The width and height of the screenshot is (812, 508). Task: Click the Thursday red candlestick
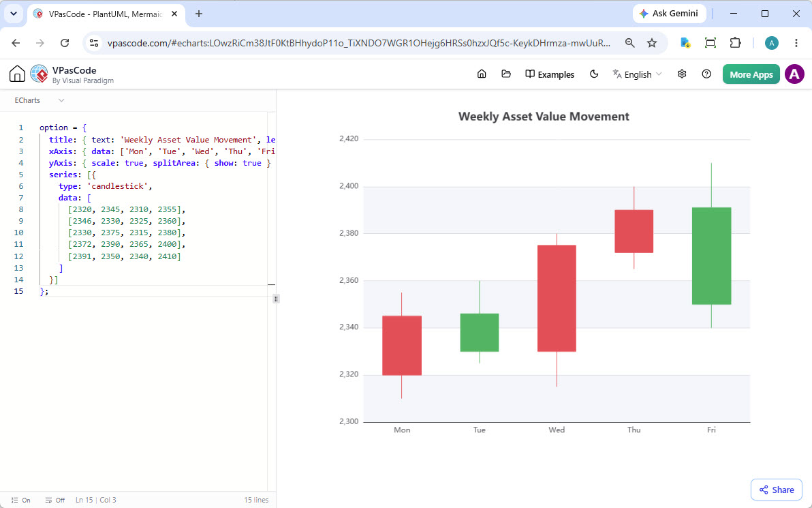pyautogui.click(x=634, y=231)
